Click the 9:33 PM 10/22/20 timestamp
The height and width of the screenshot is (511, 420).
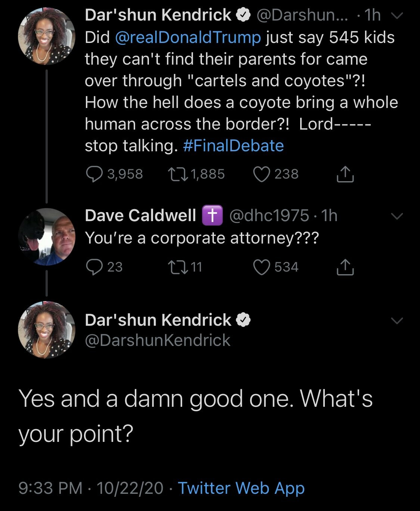coord(91,488)
